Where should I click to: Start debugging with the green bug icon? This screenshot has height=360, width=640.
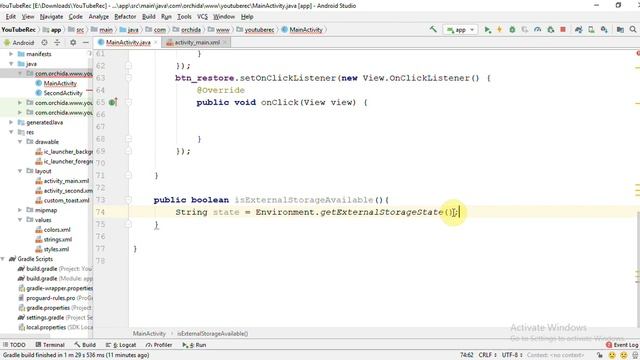click(x=512, y=29)
